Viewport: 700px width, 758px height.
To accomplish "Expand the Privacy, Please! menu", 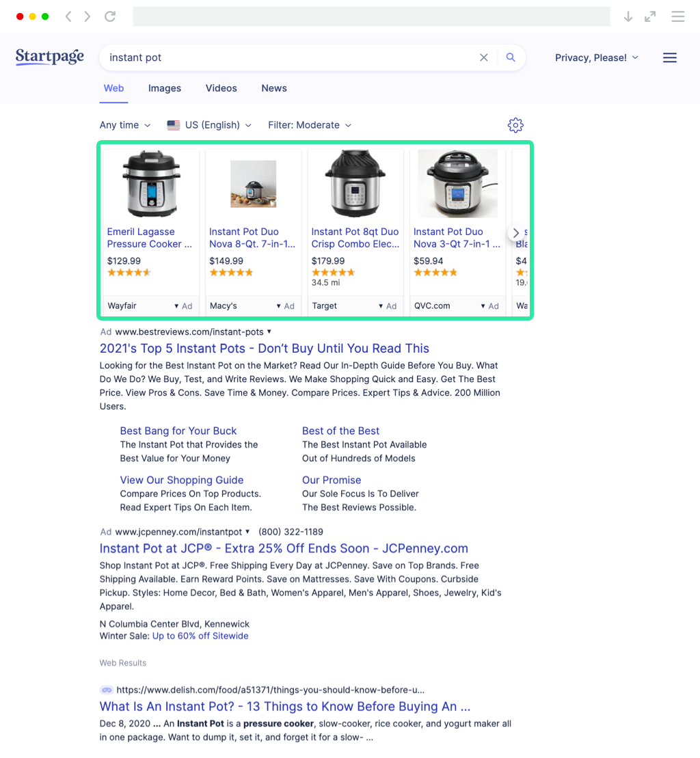I will [596, 57].
